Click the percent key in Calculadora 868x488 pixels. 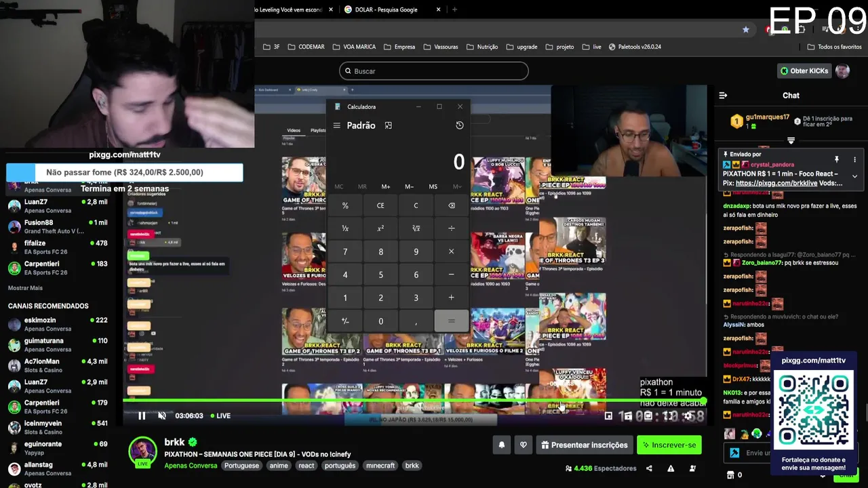[x=345, y=205]
